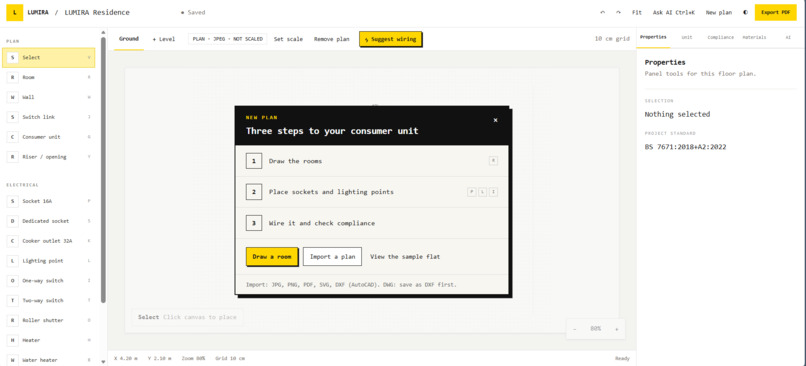This screenshot has height=366, width=806.
Task: Select the Roller shutter tool
Action: (49, 320)
